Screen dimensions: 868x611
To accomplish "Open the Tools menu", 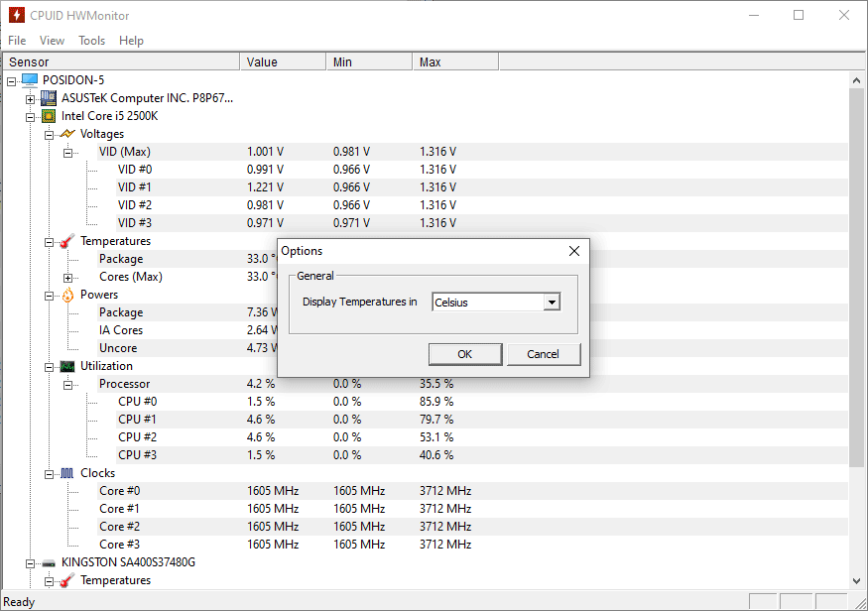I will pyautogui.click(x=91, y=41).
